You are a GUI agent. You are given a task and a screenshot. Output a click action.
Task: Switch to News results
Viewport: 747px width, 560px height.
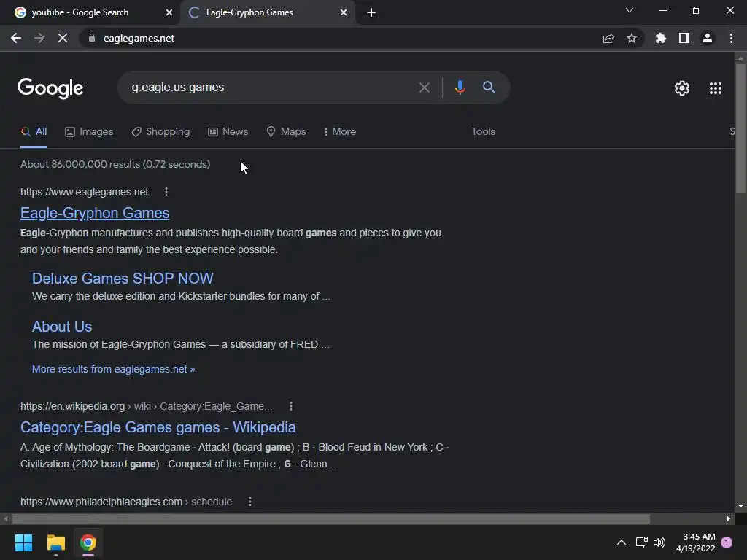pos(228,132)
